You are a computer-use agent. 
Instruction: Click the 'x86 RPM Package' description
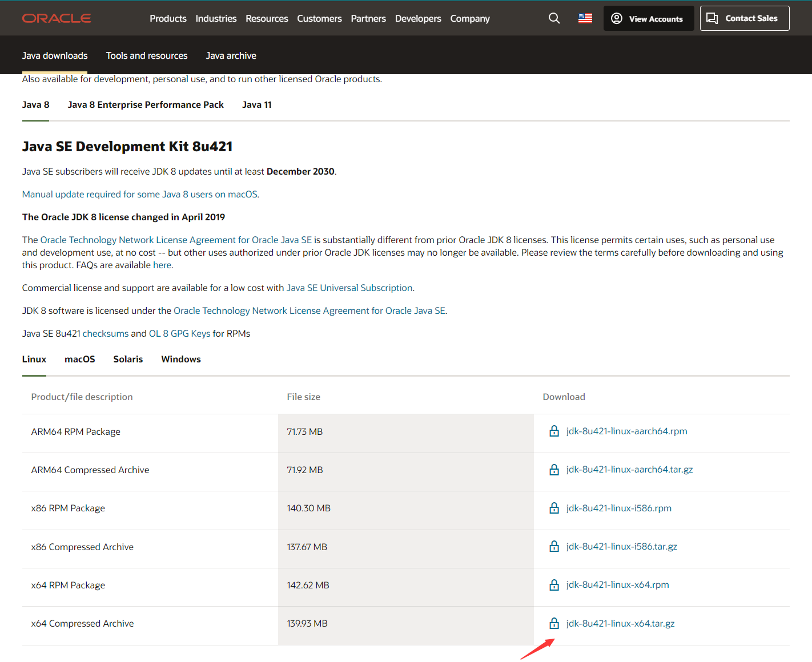tap(68, 508)
